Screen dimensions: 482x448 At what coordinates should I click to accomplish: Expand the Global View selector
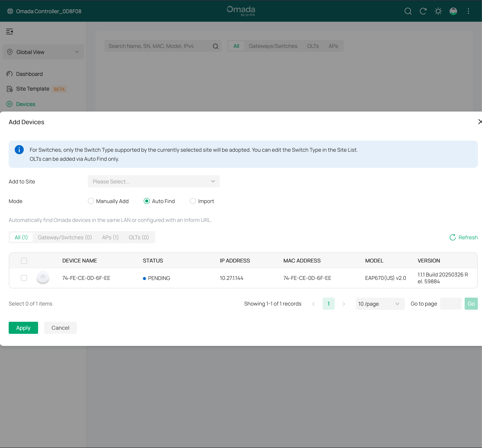click(x=43, y=52)
